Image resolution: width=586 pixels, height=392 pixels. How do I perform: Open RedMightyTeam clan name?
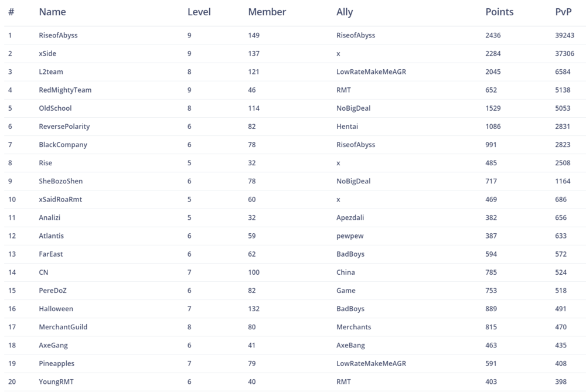pos(65,90)
